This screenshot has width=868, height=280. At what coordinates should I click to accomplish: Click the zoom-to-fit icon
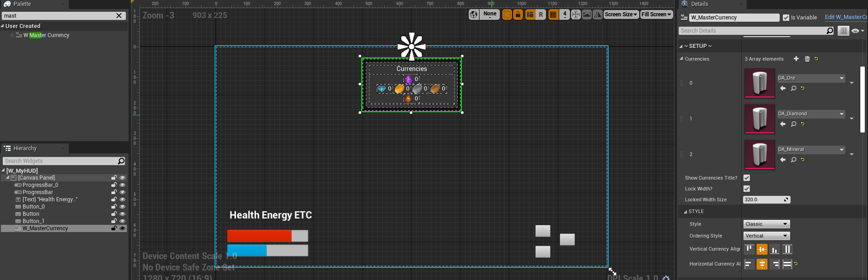(576, 14)
